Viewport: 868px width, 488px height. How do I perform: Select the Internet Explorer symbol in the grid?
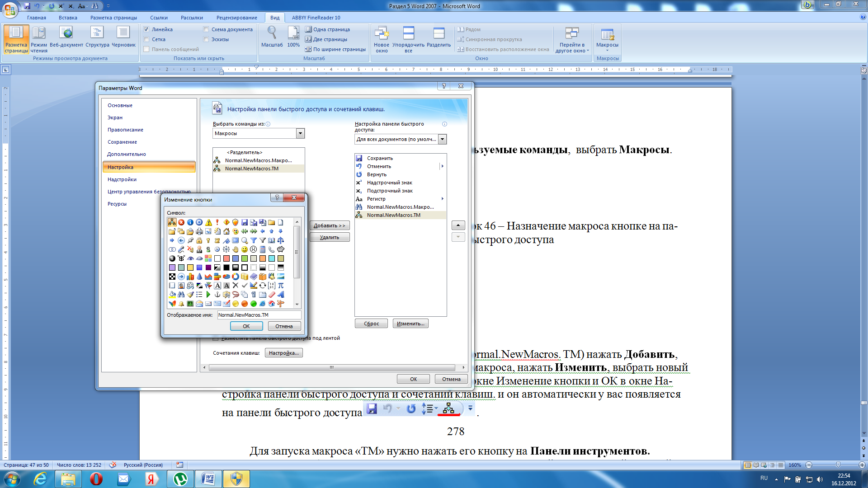pos(263,304)
